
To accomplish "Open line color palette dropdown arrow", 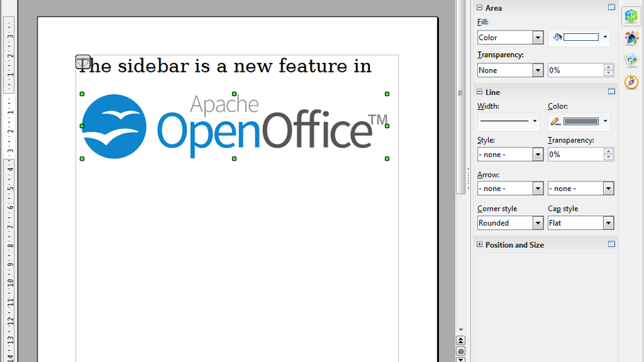I will pyautogui.click(x=605, y=121).
